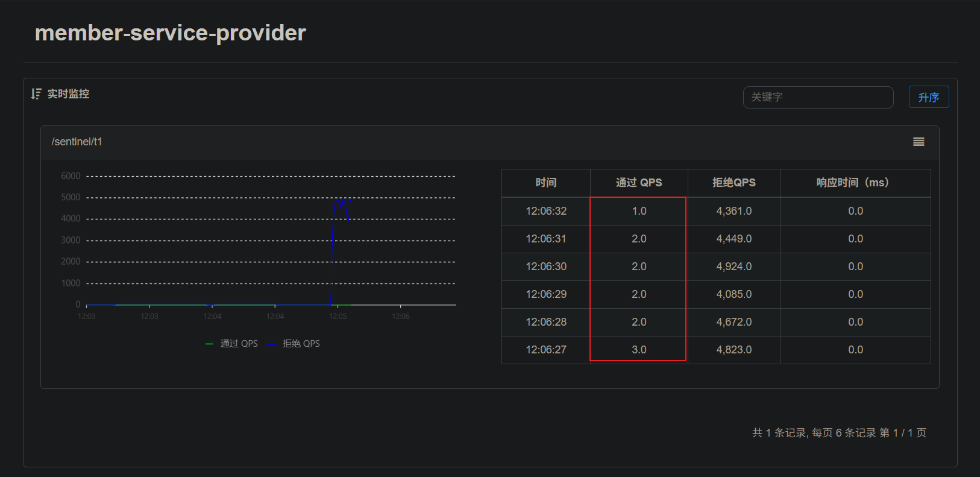Click the member-service-provider page title
Screen dimensions: 980x477
tap(171, 33)
